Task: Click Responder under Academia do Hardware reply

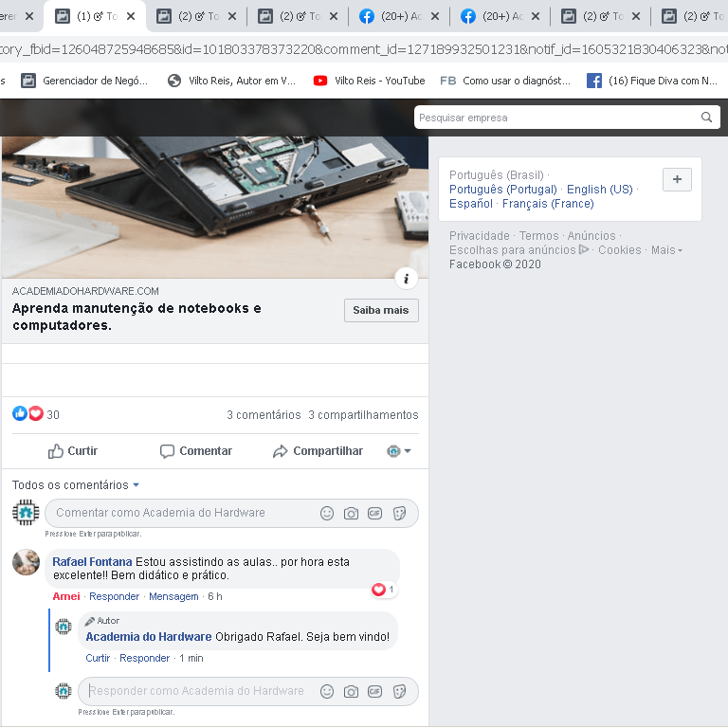Action: coord(144,658)
